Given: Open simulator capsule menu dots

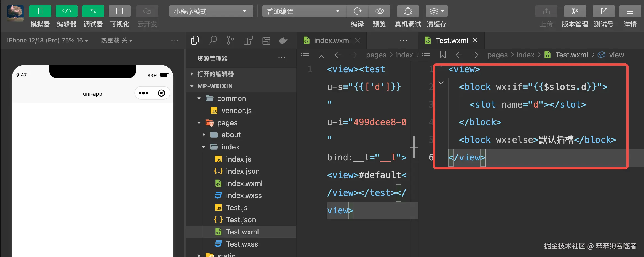Looking at the screenshot, I should (143, 93).
